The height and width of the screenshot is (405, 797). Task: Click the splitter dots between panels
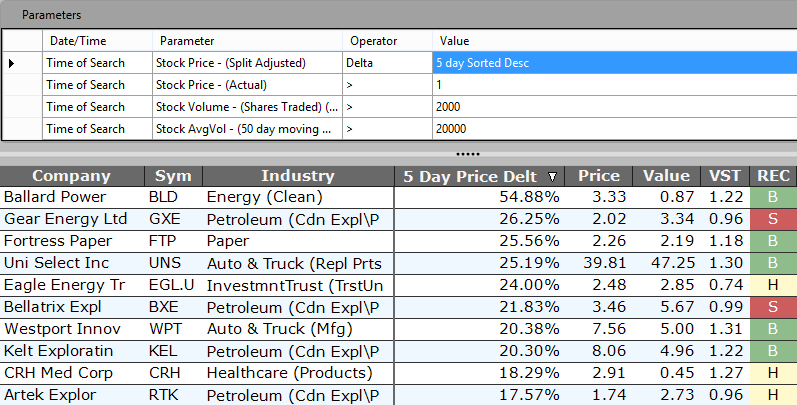point(468,154)
